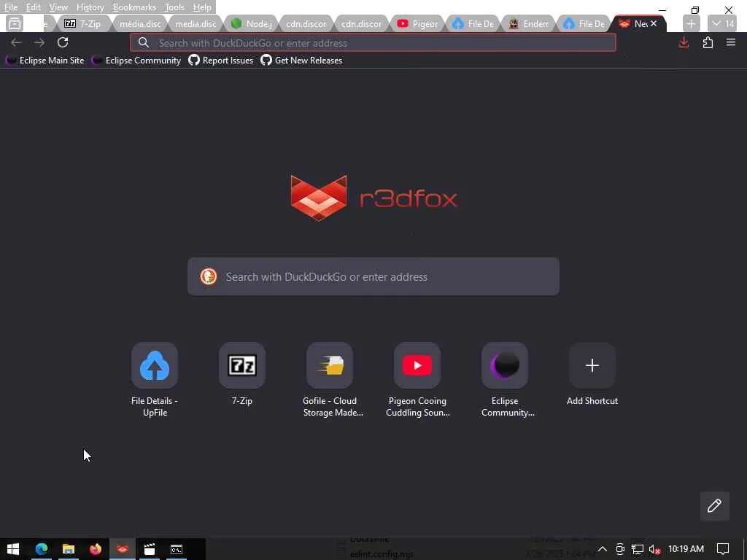This screenshot has width=747, height=560.
Task: Click the network tray icon
Action: pyautogui.click(x=638, y=549)
